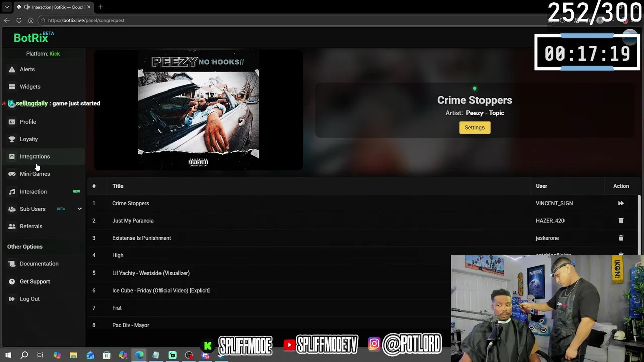Screen dimensions: 644x362
Task: Click the Log Out exit icon
Action: pyautogui.click(x=12, y=299)
